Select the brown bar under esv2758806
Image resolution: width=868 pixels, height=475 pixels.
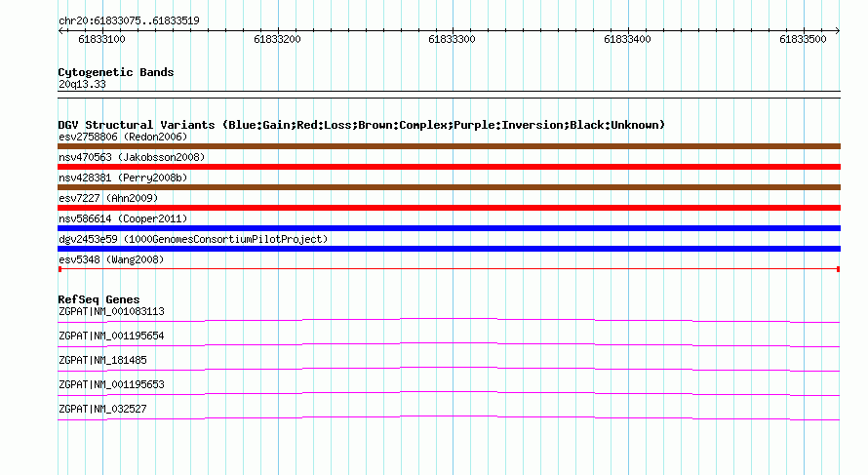[449, 146]
